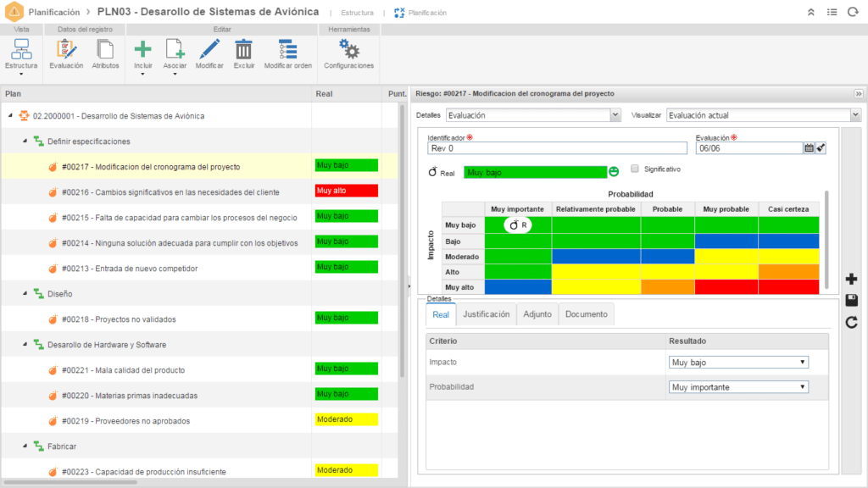The width and height of the screenshot is (868, 488).
Task: Switch to the Adjunto tab
Action: (x=537, y=314)
